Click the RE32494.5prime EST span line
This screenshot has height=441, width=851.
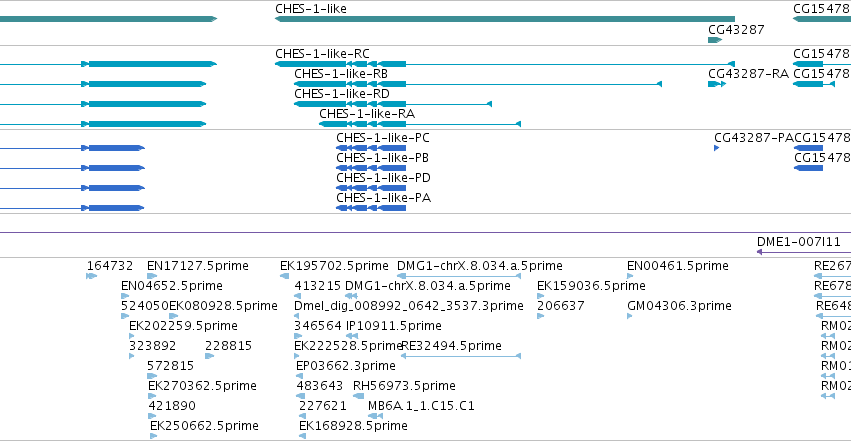(x=461, y=356)
